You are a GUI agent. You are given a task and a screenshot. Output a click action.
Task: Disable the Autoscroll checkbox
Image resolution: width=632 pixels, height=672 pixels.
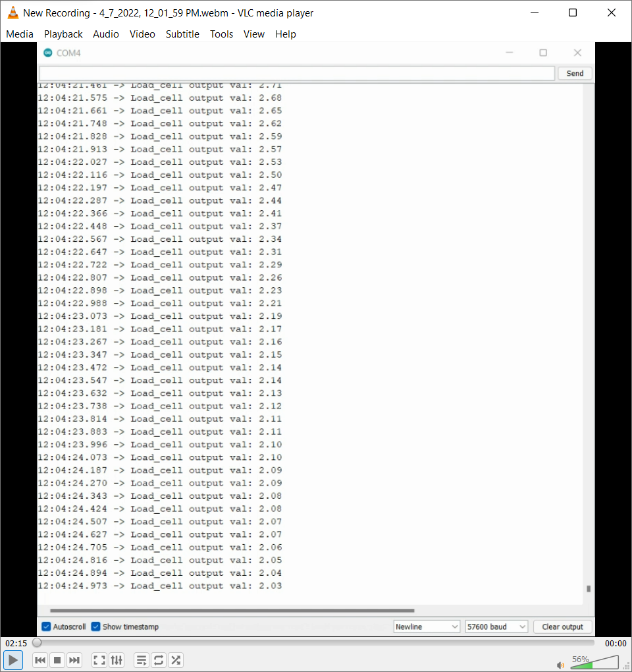(45, 627)
